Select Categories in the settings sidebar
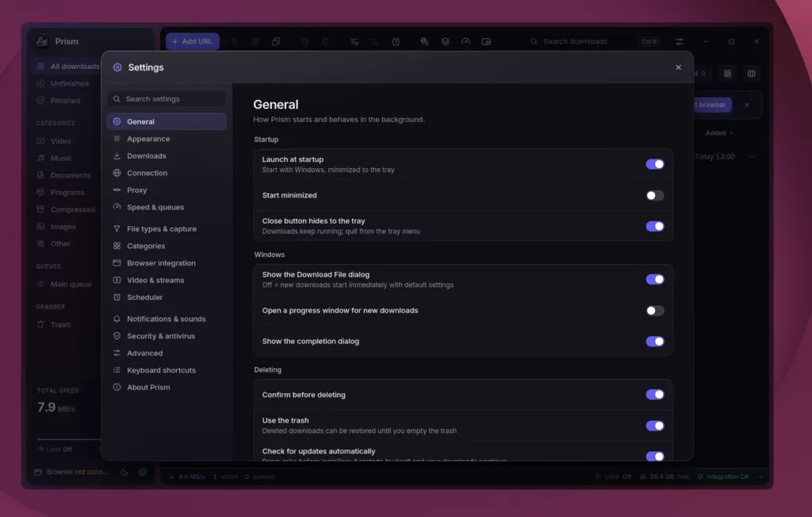Image resolution: width=812 pixels, height=517 pixels. [167, 246]
